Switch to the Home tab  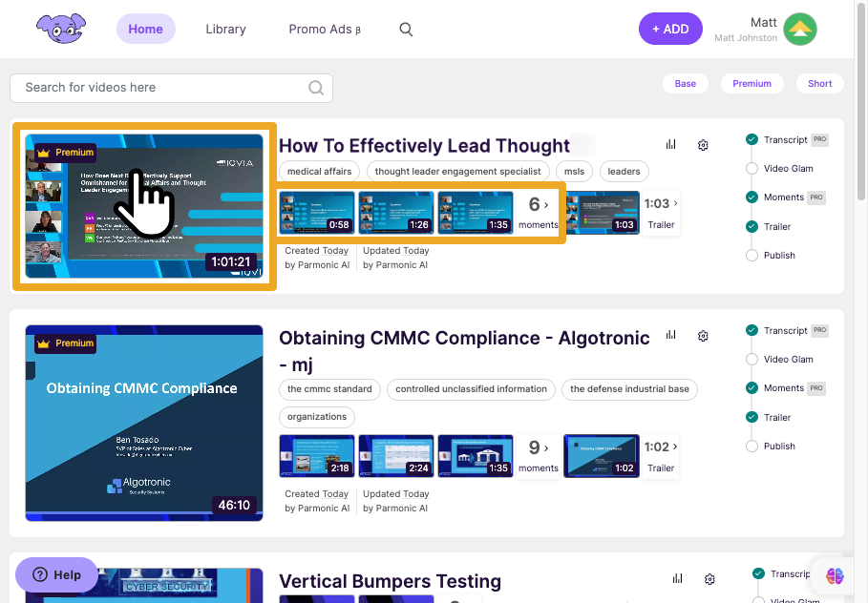coord(145,30)
